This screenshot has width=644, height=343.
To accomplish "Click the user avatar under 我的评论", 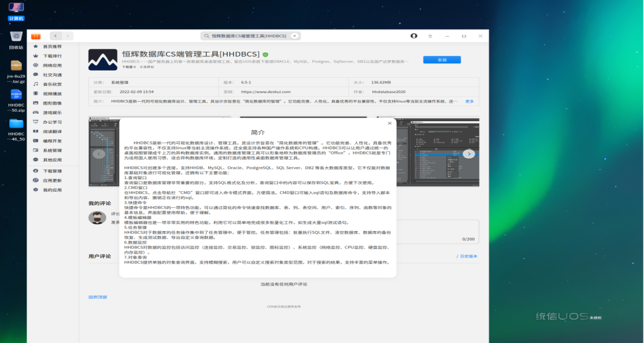I will click(x=97, y=217).
